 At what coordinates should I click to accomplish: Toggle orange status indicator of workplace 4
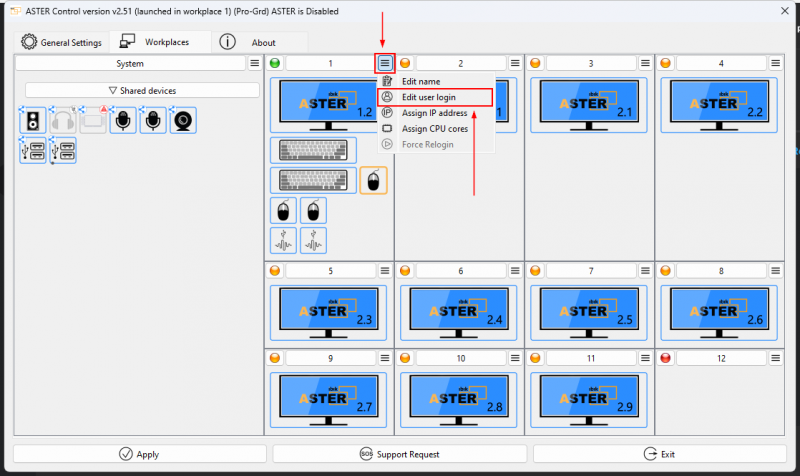pos(665,63)
